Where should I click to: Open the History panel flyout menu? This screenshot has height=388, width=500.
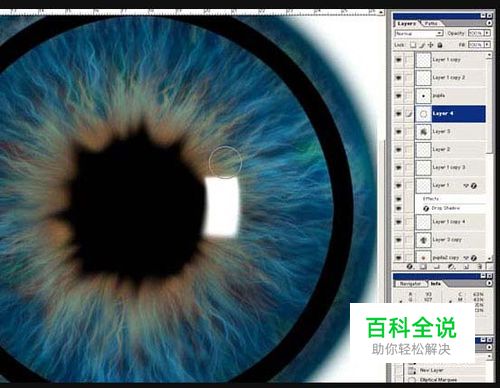point(489,347)
